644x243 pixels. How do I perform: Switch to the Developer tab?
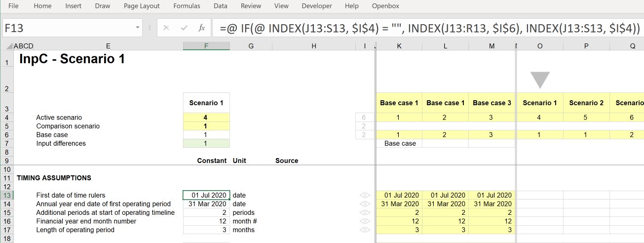(317, 6)
